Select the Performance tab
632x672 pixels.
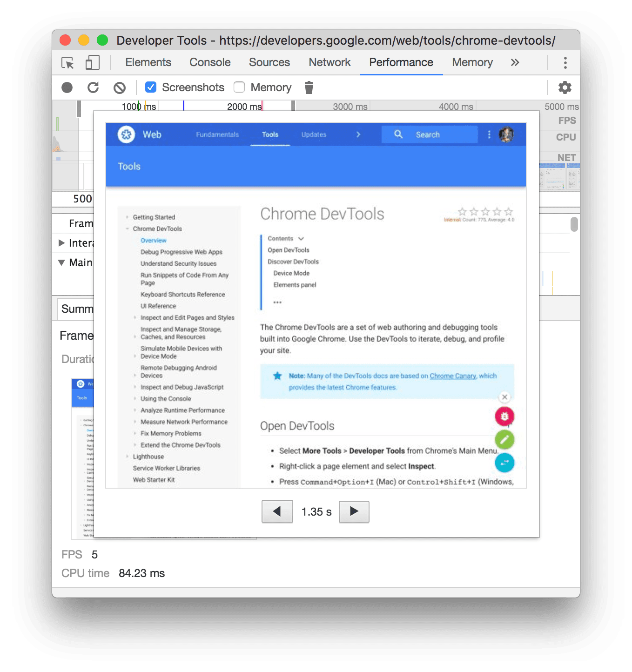401,62
